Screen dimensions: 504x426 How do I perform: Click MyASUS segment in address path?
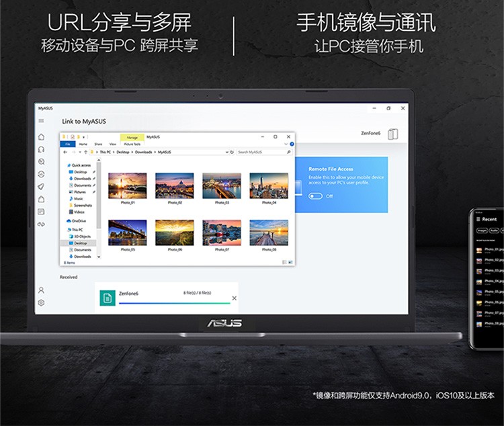164,152
